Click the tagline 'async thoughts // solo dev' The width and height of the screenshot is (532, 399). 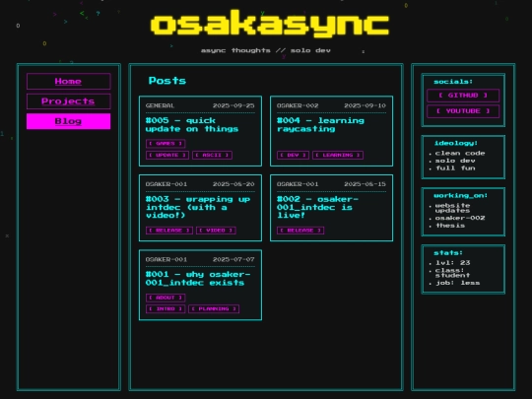(266, 50)
